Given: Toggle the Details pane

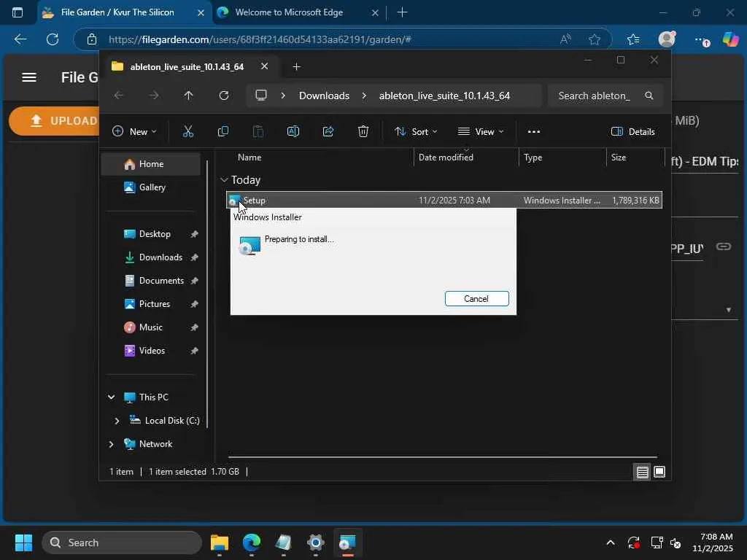Looking at the screenshot, I should pos(632,131).
